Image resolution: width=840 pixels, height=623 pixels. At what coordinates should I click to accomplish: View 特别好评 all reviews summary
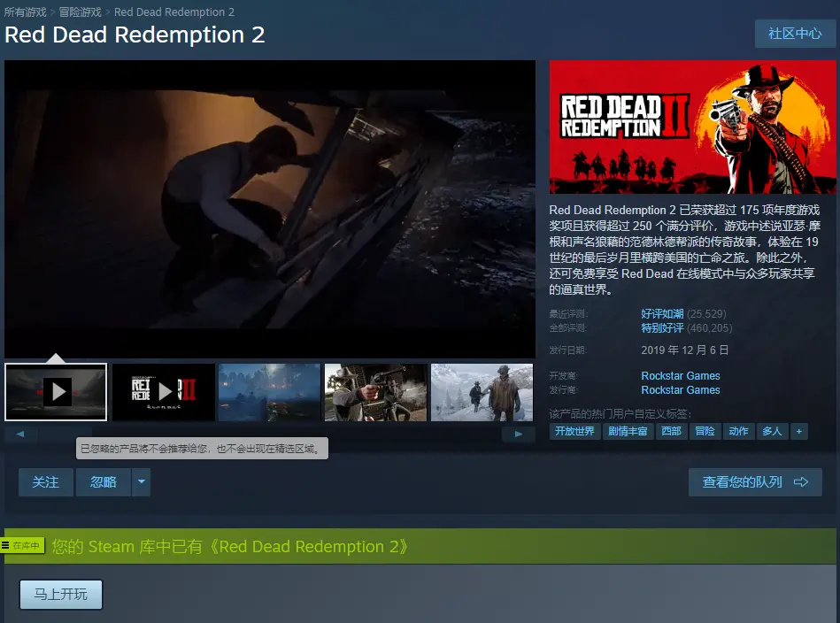point(662,328)
